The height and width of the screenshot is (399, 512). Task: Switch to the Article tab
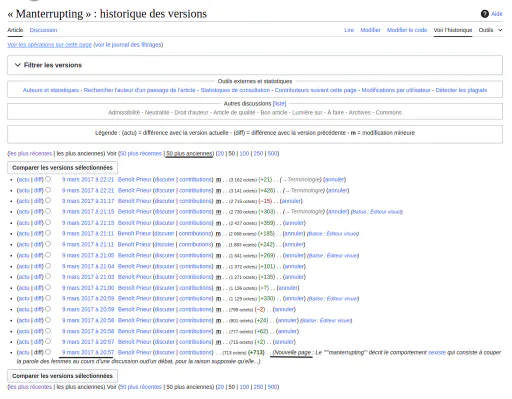tap(15, 30)
